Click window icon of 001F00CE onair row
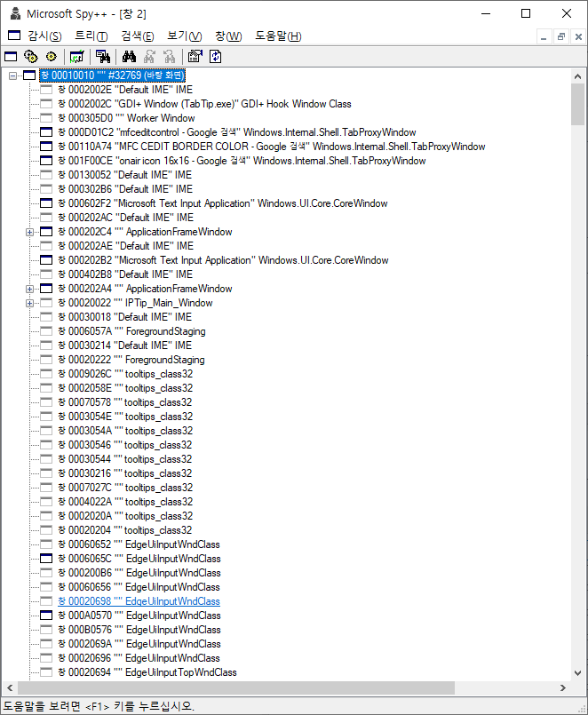This screenshot has width=588, height=715. [x=46, y=161]
